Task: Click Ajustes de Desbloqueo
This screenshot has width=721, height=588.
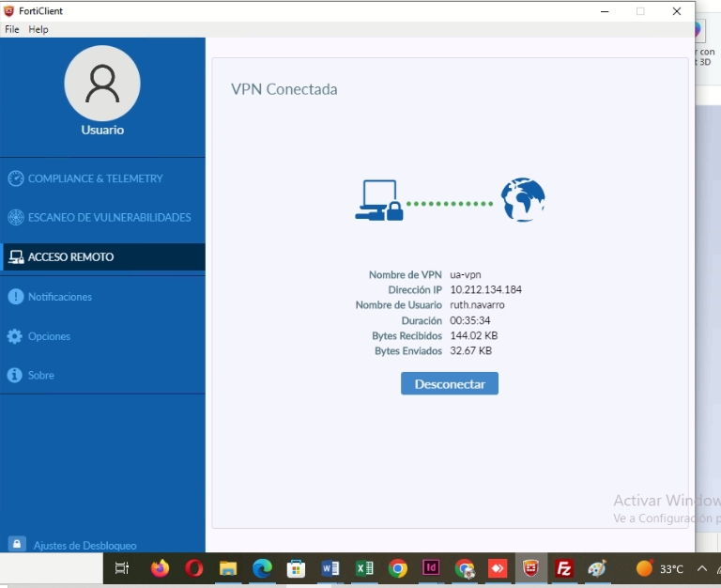Action: pyautogui.click(x=85, y=546)
